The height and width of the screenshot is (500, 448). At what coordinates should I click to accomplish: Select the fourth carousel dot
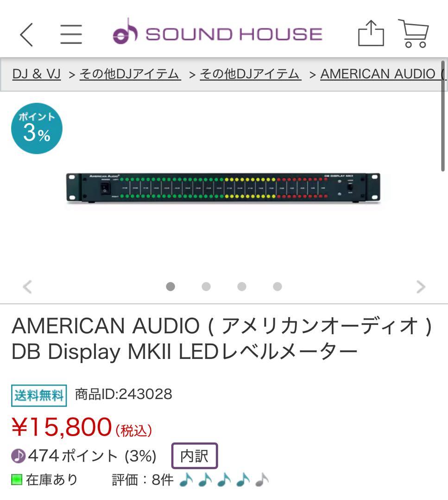click(277, 287)
